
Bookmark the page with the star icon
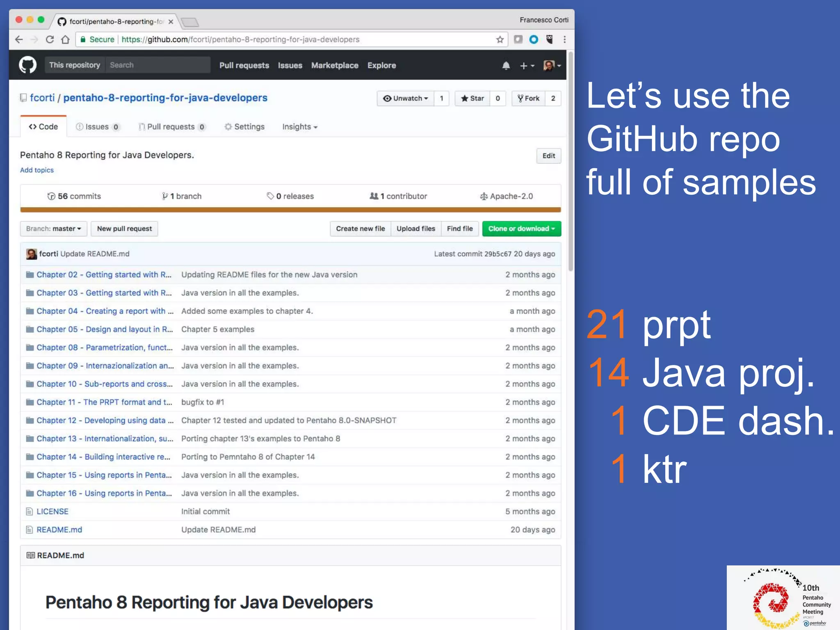pos(500,39)
